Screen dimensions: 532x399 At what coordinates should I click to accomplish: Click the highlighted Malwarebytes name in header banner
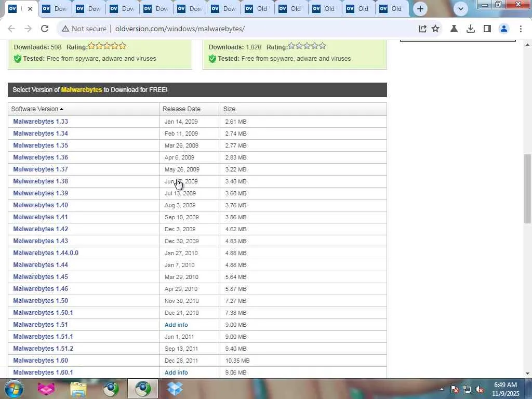pos(82,90)
